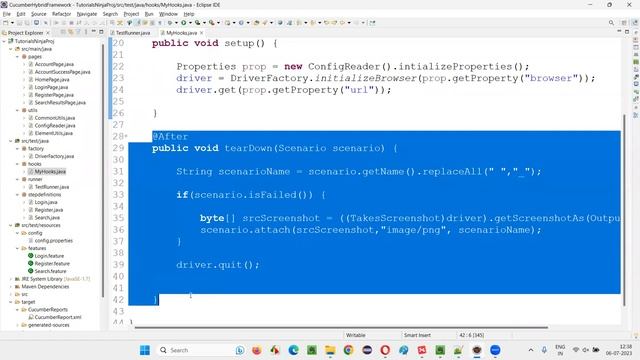Click the editor horizontal scrollbar
Screen dimensions: 640x360
click(x=341, y=327)
